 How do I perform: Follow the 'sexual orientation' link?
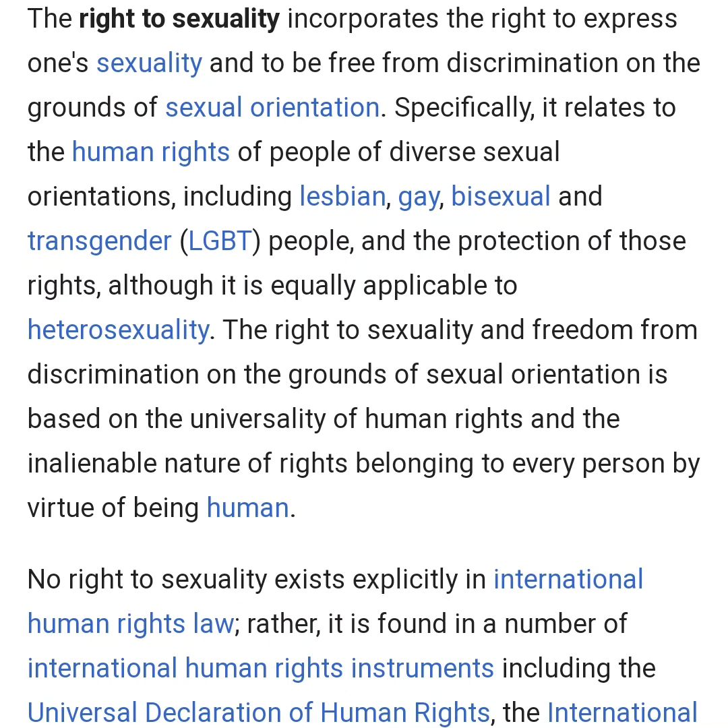click(x=272, y=108)
